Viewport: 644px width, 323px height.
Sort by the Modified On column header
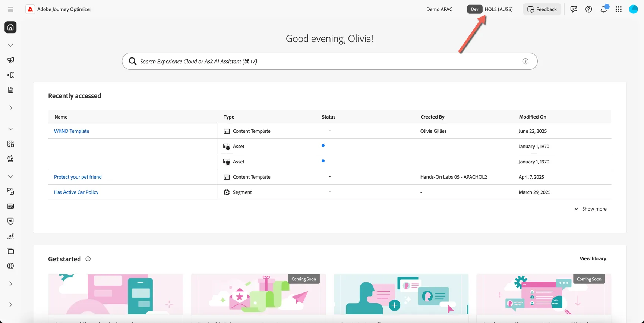pos(533,117)
